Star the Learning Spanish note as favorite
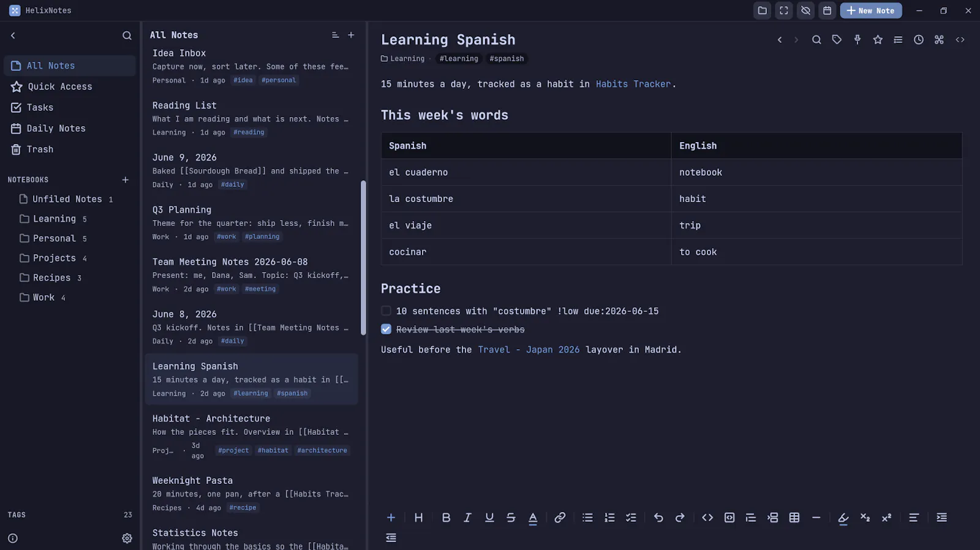This screenshot has width=980, height=550. 878,40
